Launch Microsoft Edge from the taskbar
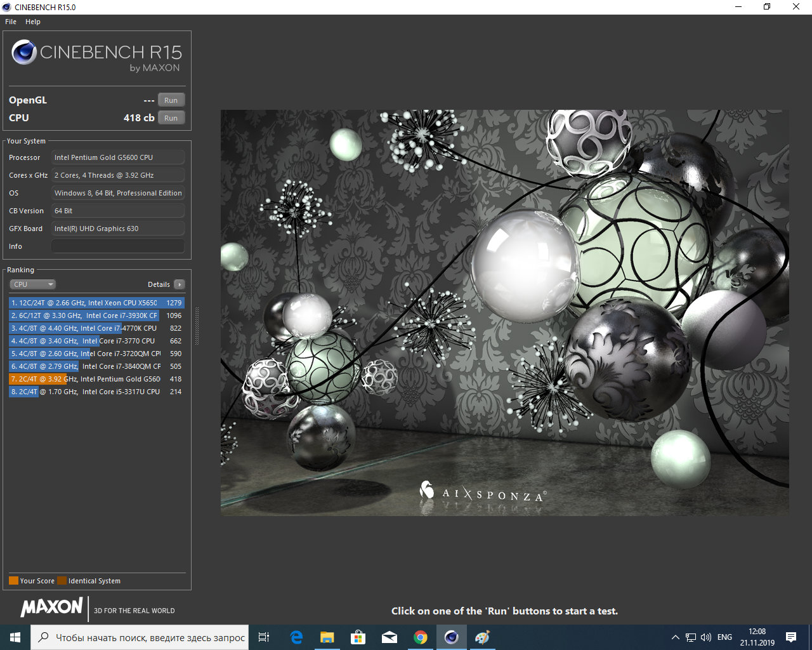The height and width of the screenshot is (650, 812). click(x=296, y=637)
